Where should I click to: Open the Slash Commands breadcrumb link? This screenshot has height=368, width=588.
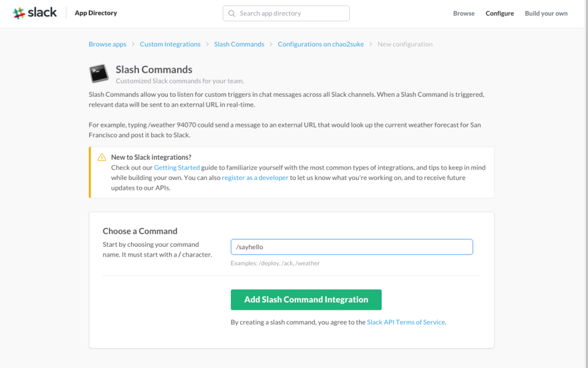point(239,43)
